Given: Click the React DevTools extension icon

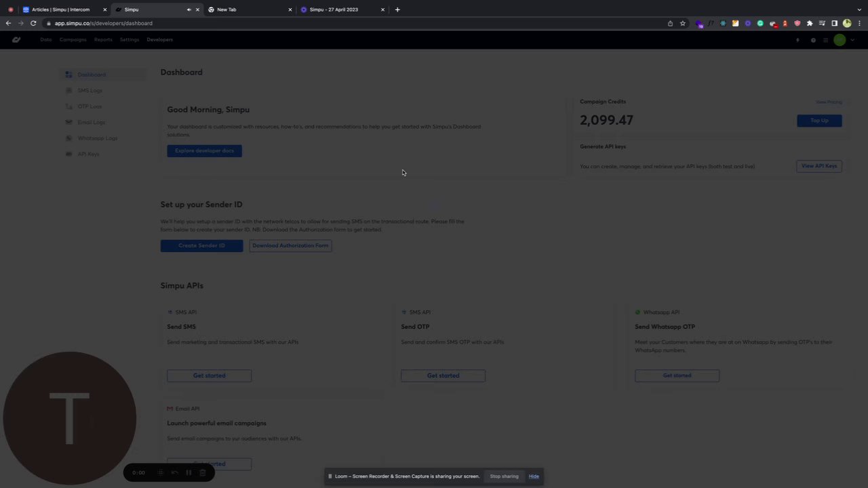Looking at the screenshot, I should (723, 23).
